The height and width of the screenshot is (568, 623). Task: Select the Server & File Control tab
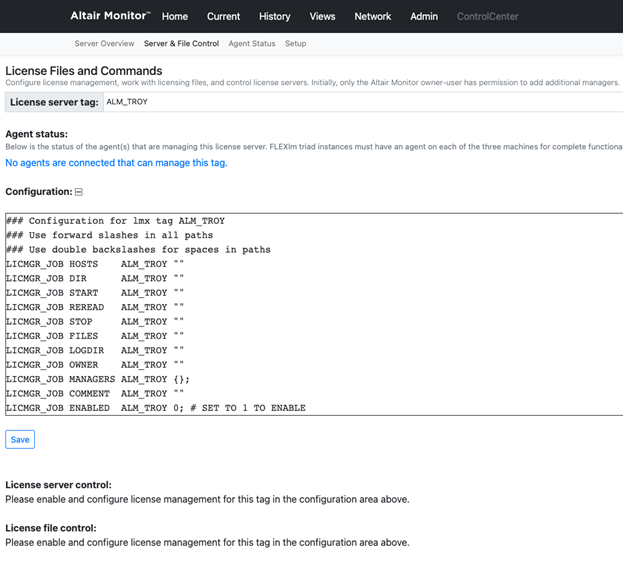tap(181, 44)
